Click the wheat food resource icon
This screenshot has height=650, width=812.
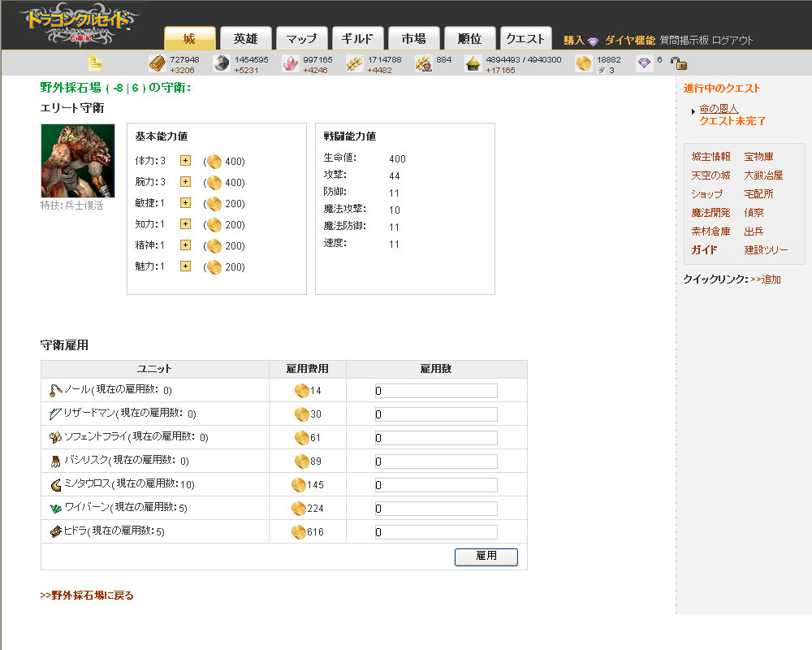point(354,63)
